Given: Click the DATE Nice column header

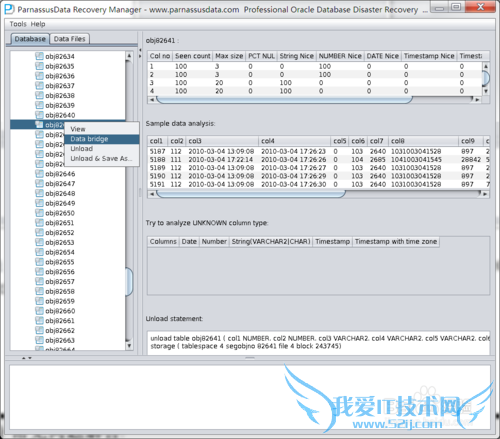Looking at the screenshot, I should coord(383,56).
